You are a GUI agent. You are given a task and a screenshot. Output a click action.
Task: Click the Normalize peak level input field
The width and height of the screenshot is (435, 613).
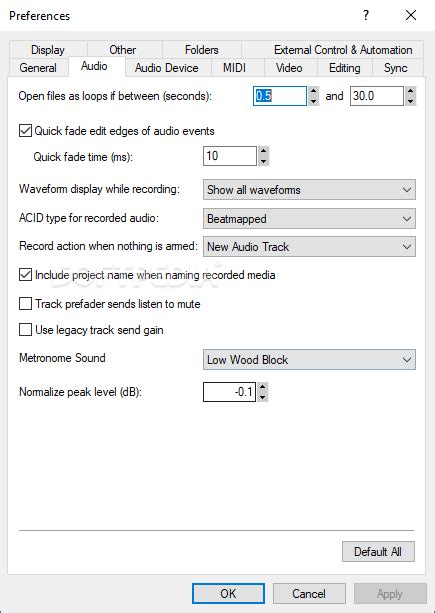229,392
